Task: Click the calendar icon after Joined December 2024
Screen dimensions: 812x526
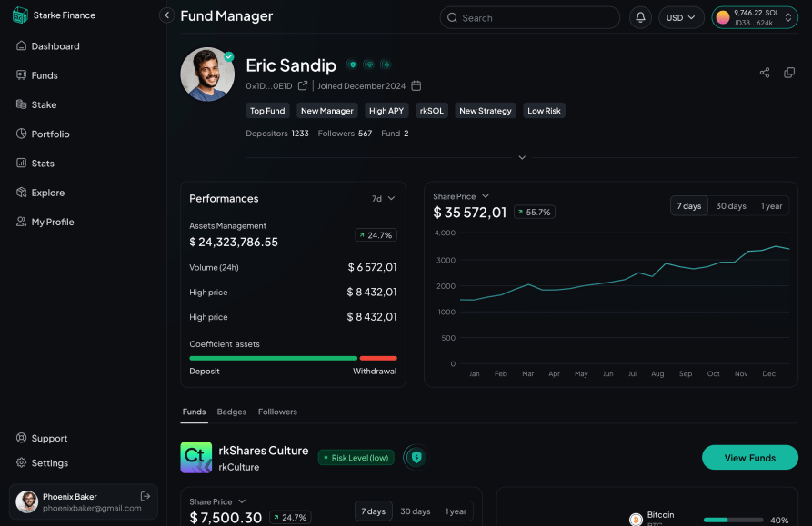Action: [x=416, y=85]
